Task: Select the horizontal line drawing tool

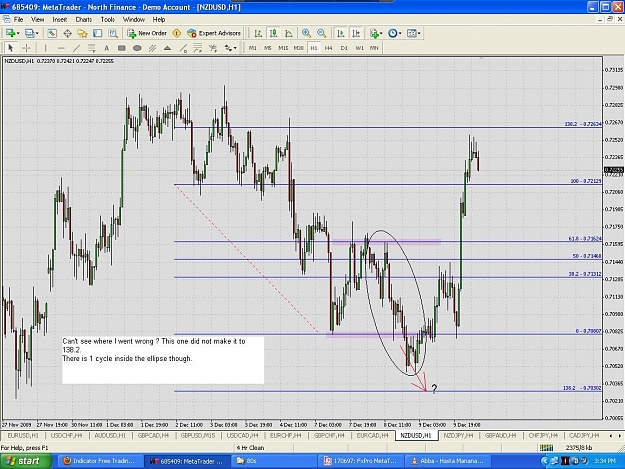Action: (61, 48)
